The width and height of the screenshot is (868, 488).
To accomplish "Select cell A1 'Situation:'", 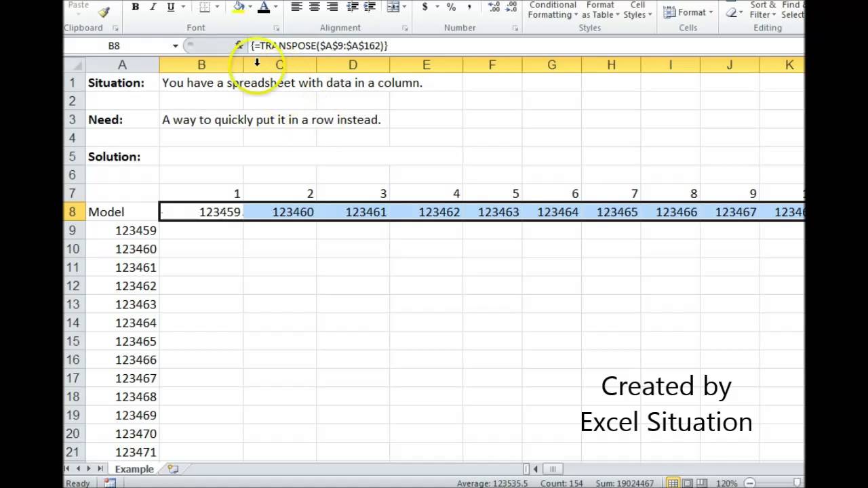I will point(122,83).
